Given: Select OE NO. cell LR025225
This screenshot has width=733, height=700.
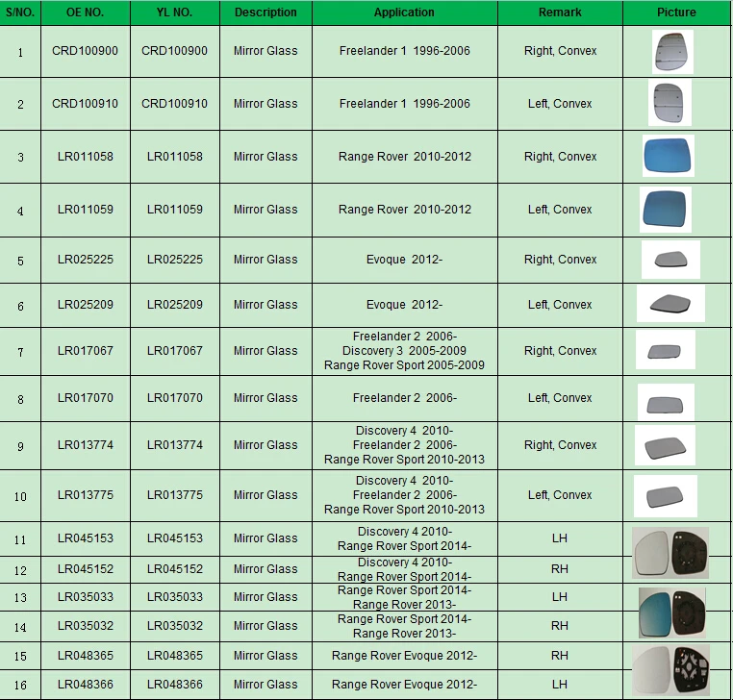Looking at the screenshot, I should pos(86,260).
